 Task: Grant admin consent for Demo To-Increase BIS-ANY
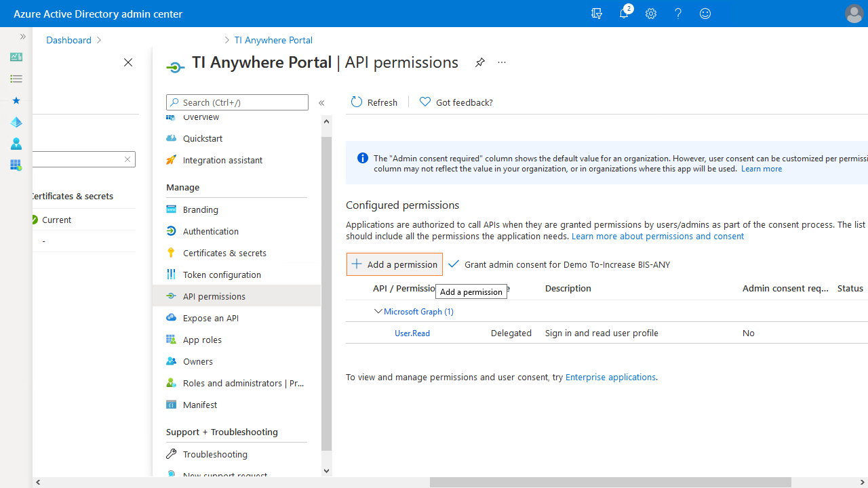(559, 264)
